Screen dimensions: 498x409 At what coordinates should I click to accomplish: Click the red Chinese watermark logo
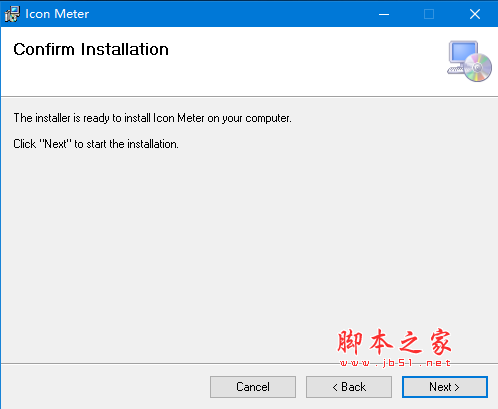pyautogui.click(x=394, y=342)
